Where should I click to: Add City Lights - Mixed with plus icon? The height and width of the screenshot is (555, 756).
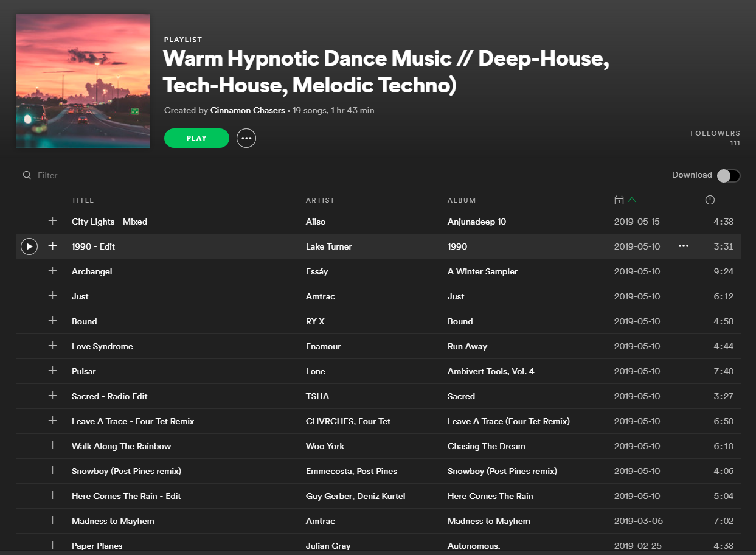(52, 221)
